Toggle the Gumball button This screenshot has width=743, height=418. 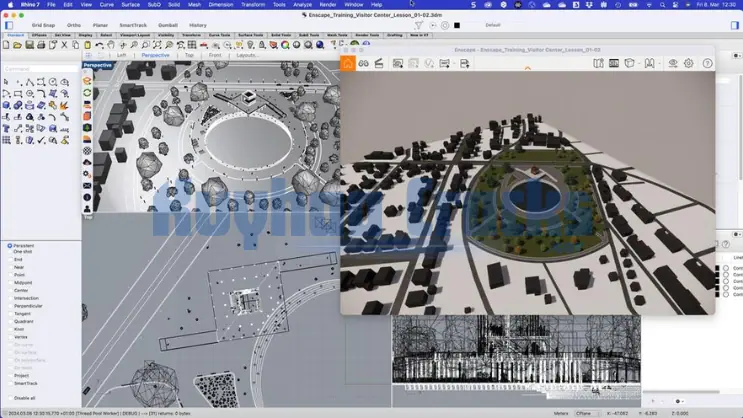(x=167, y=25)
